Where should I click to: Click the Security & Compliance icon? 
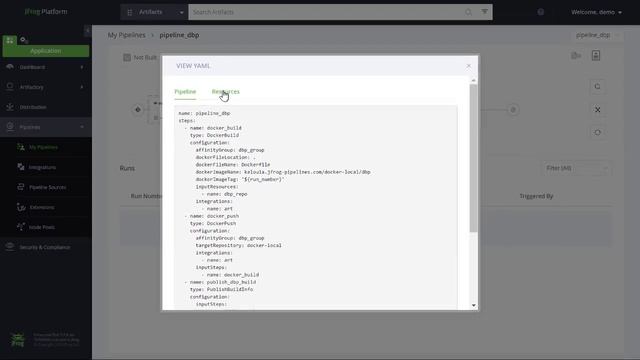click(10, 247)
